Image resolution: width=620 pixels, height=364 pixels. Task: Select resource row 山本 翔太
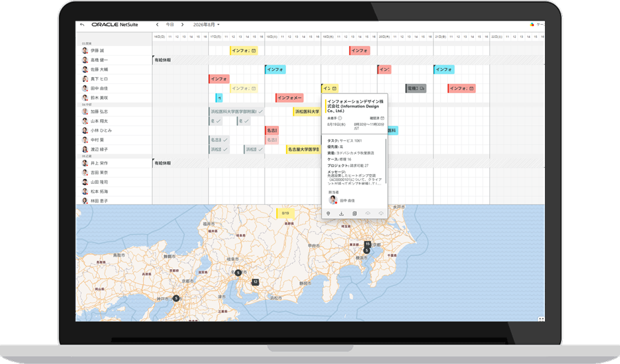(114, 121)
